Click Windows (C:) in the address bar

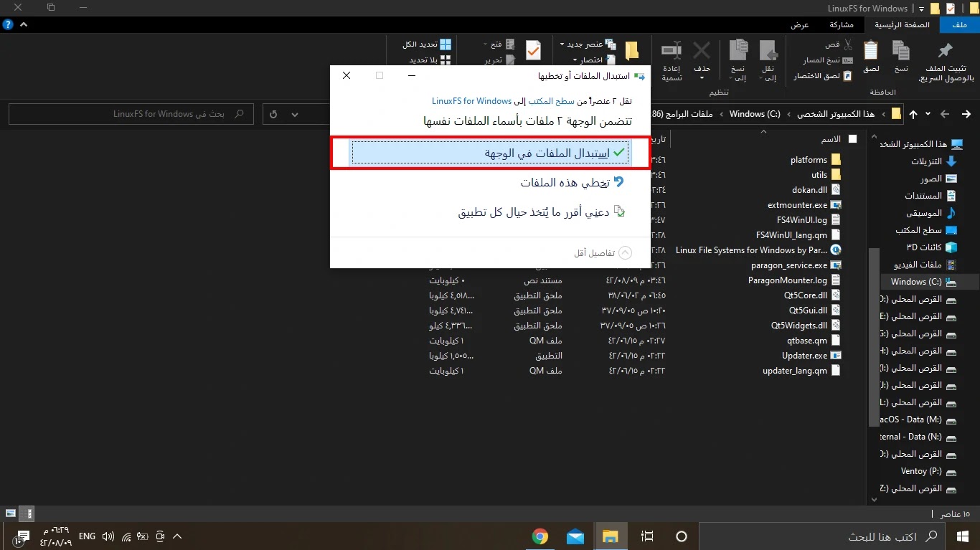755,114
